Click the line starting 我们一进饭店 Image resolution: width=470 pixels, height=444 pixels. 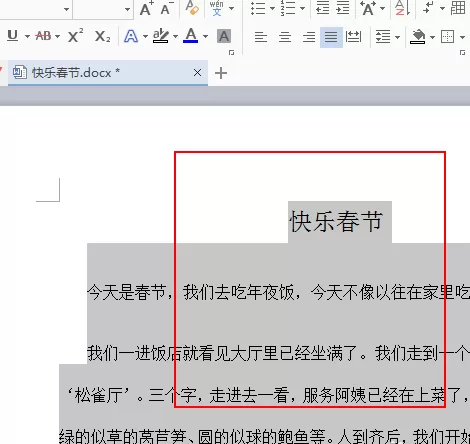pos(278,353)
